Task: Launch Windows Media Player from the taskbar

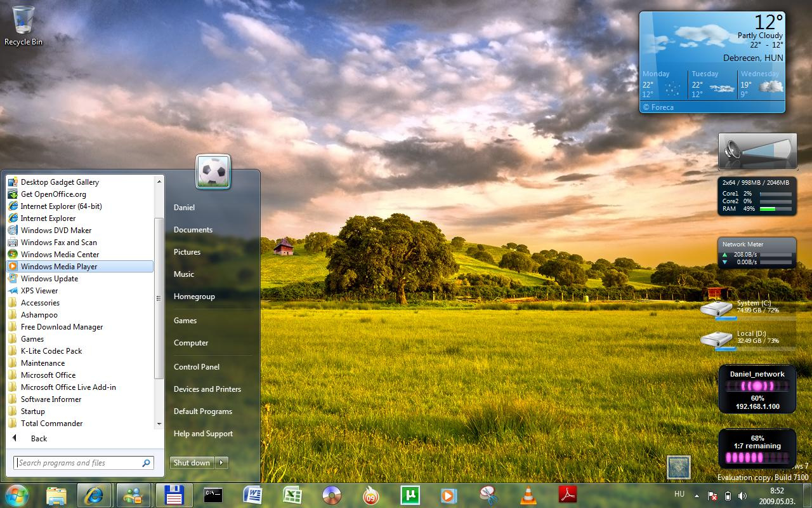Action: 449,495
